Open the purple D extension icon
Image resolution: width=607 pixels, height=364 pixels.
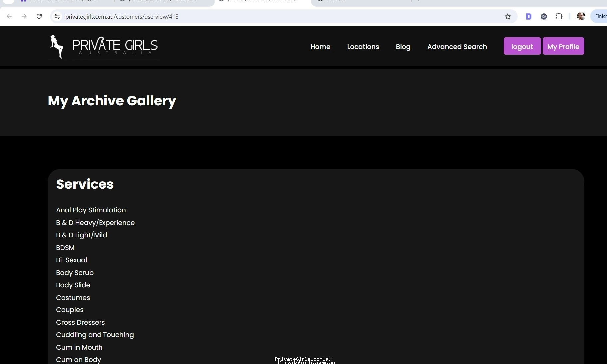click(529, 16)
